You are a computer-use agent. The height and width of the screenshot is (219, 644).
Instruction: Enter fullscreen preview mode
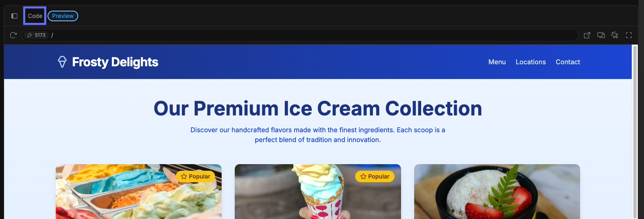click(x=629, y=35)
